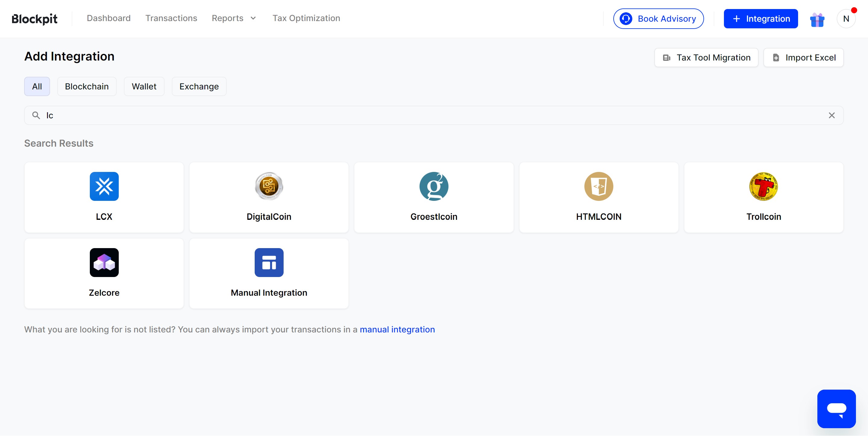Choose the DigitalCoin integration icon
The width and height of the screenshot is (868, 436).
[x=269, y=186]
